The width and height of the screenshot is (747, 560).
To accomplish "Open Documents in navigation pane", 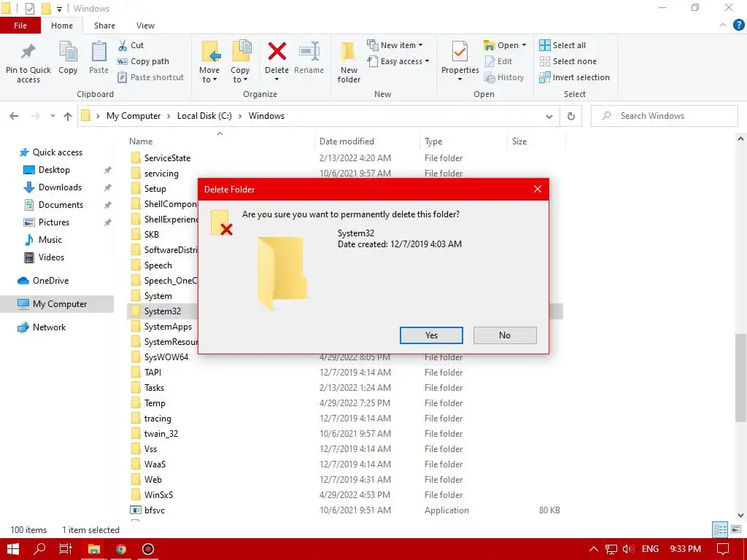I will click(61, 205).
